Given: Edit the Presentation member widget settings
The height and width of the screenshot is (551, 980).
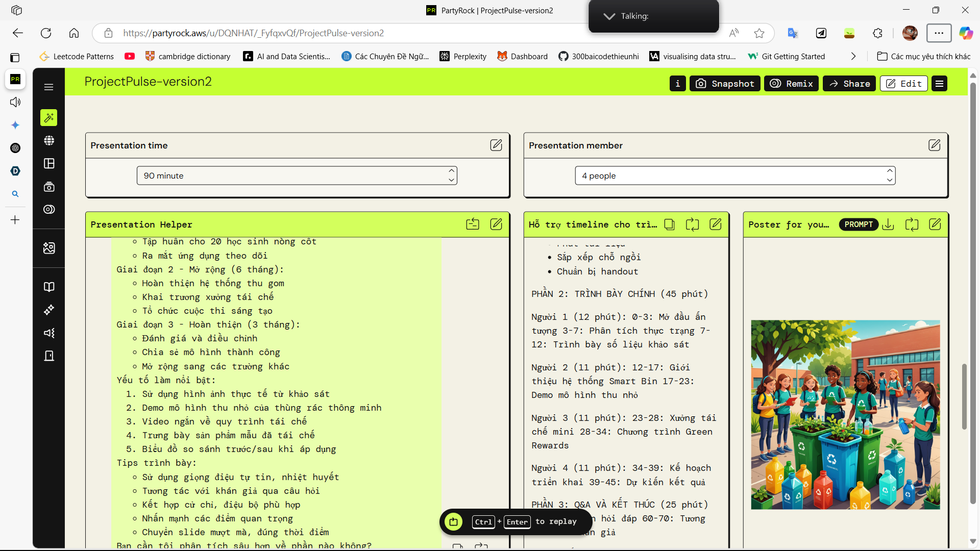Looking at the screenshot, I should (935, 145).
